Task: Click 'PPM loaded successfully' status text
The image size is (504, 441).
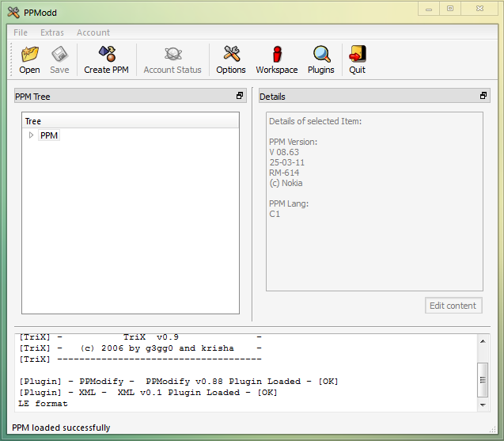Action: pyautogui.click(x=61, y=428)
